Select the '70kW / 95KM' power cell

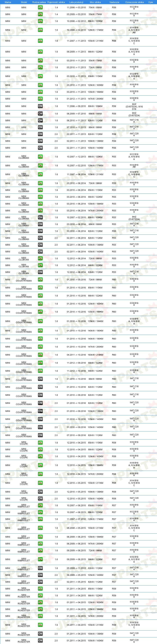pyautogui.click(x=95, y=7)
